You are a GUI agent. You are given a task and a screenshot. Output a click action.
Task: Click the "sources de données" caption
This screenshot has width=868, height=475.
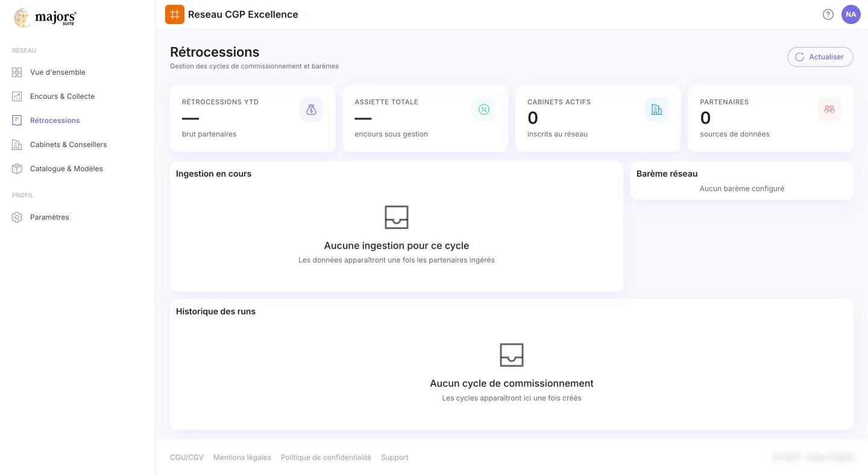735,134
